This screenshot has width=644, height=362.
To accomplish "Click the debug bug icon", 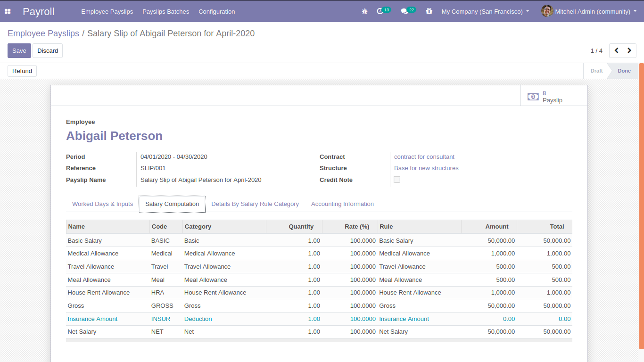I will [364, 11].
